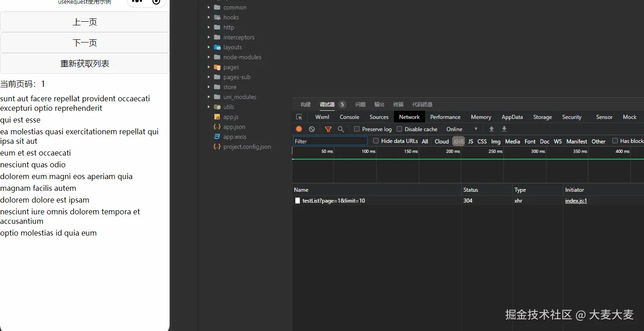This screenshot has height=331, width=644.
Task: Expand the pages-sub folder
Action: pyautogui.click(x=209, y=77)
